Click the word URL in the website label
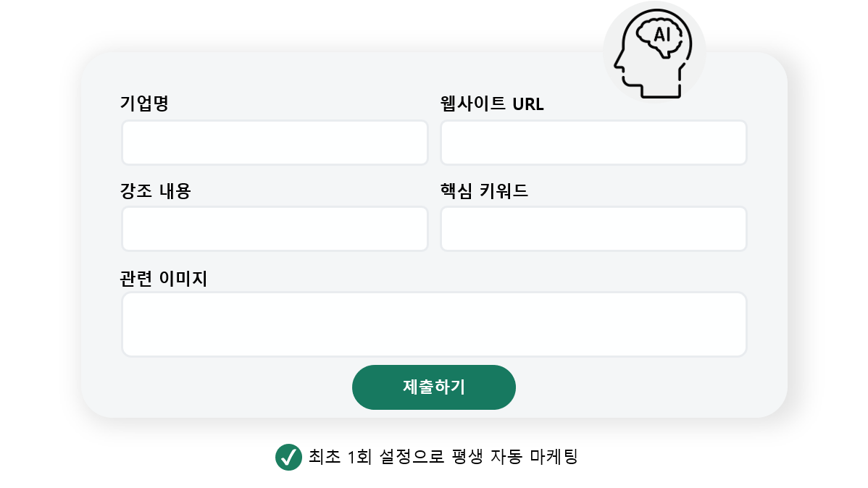The width and height of the screenshot is (868, 488). click(527, 104)
